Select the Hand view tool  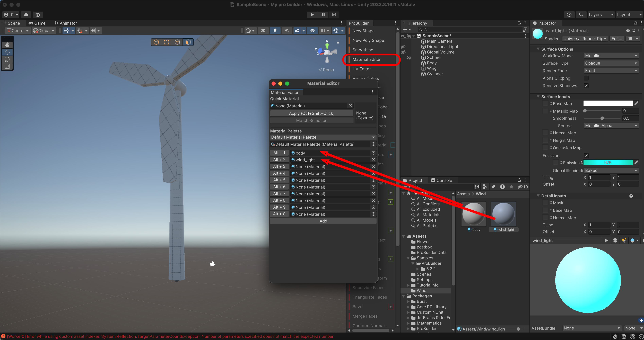point(7,45)
